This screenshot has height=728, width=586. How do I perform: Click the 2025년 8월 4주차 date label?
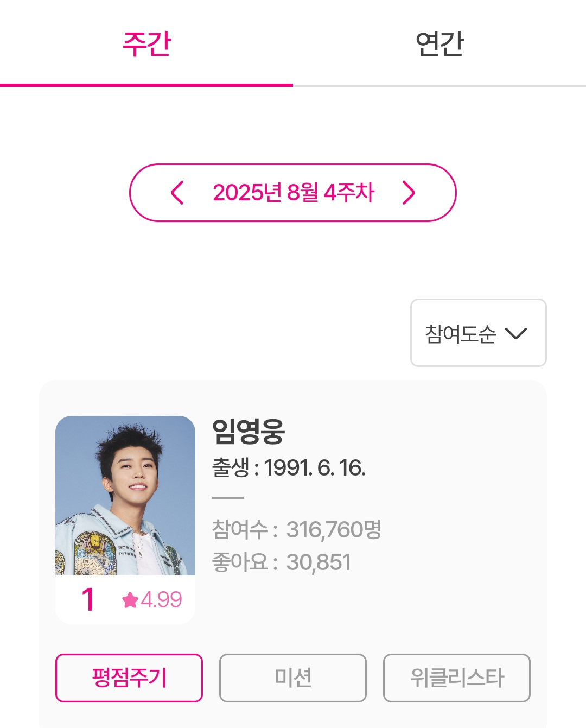click(293, 193)
